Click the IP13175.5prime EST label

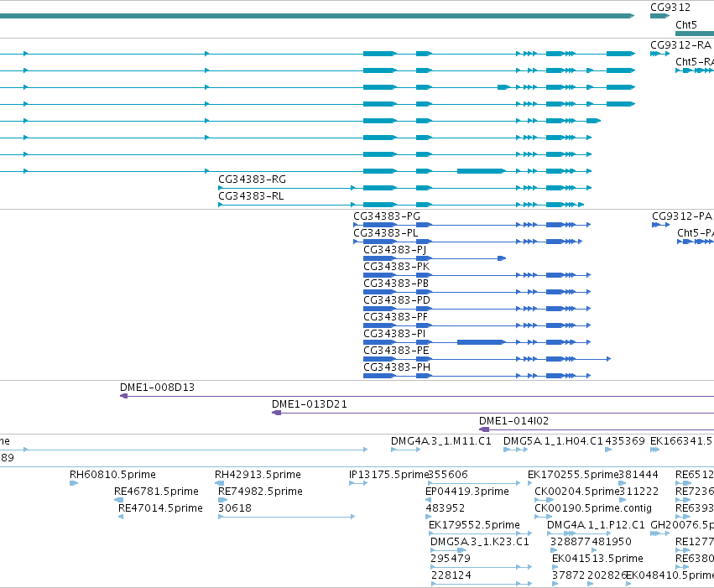coord(388,475)
